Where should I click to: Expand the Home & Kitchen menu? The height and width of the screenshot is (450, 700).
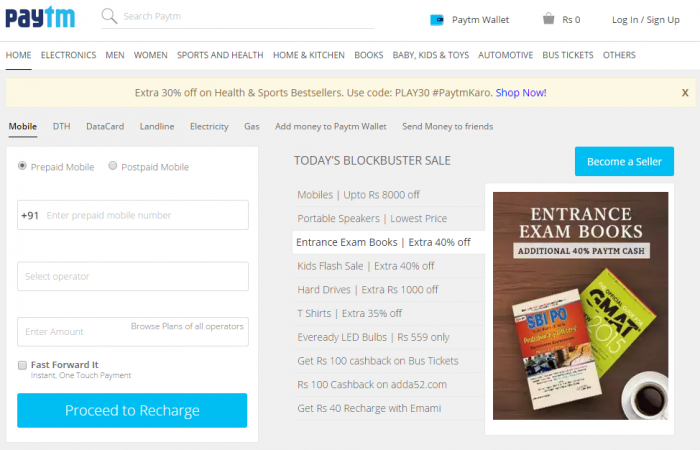point(309,55)
